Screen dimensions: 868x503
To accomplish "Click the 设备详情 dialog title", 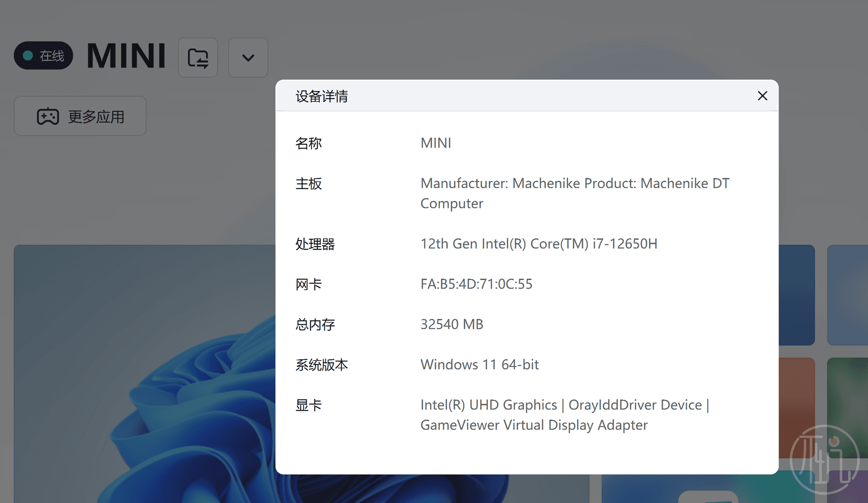I will coord(321,96).
